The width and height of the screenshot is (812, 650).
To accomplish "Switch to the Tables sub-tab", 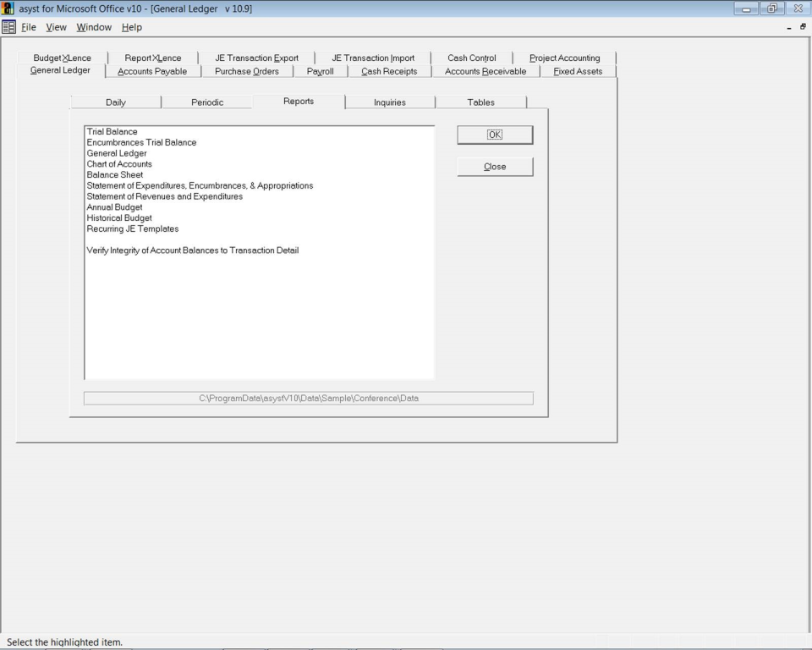I will (480, 102).
